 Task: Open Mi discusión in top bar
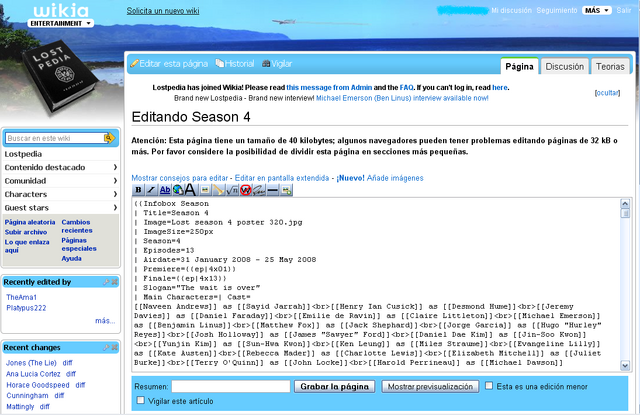click(x=511, y=11)
